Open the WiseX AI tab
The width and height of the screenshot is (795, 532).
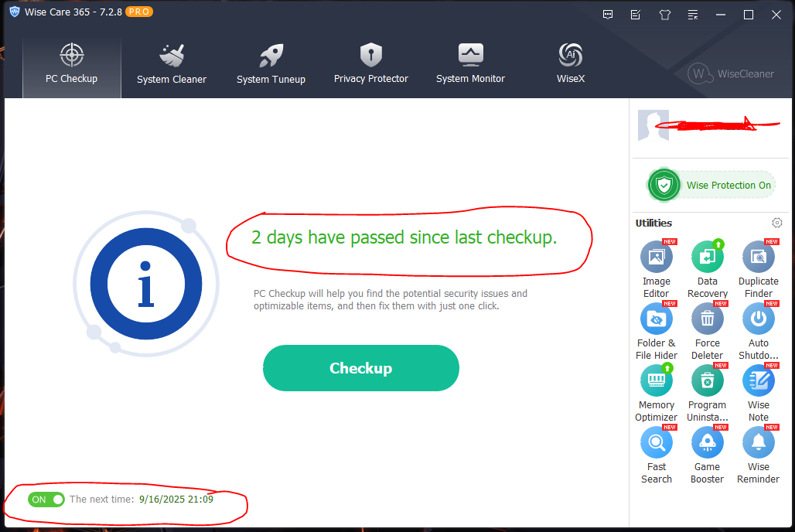[x=570, y=64]
